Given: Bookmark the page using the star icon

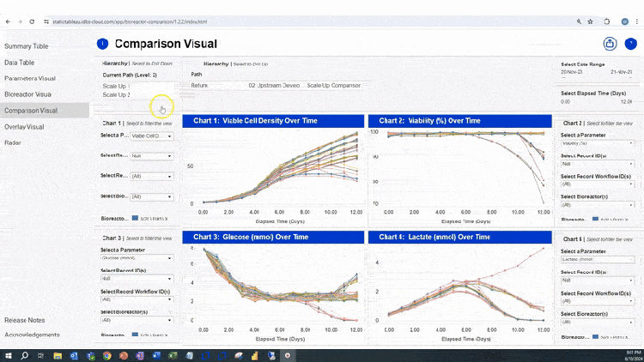Looking at the screenshot, I should (x=590, y=21).
